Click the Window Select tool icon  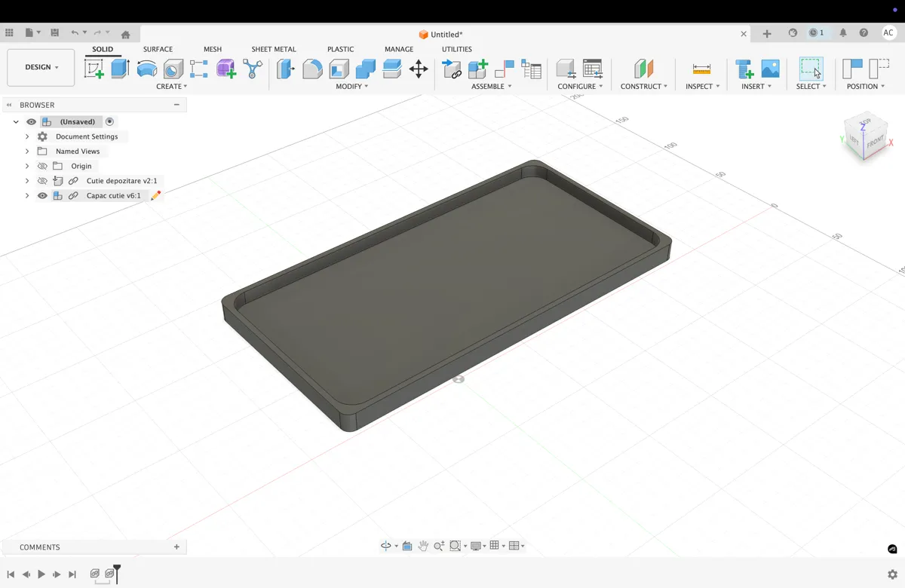click(x=811, y=69)
